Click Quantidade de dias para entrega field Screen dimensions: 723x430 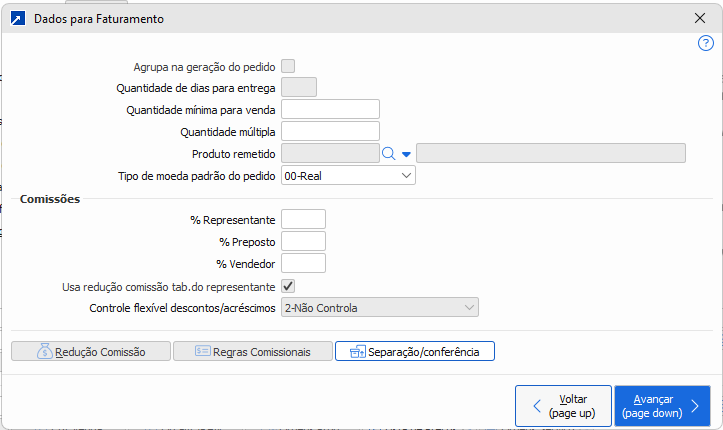click(299, 87)
